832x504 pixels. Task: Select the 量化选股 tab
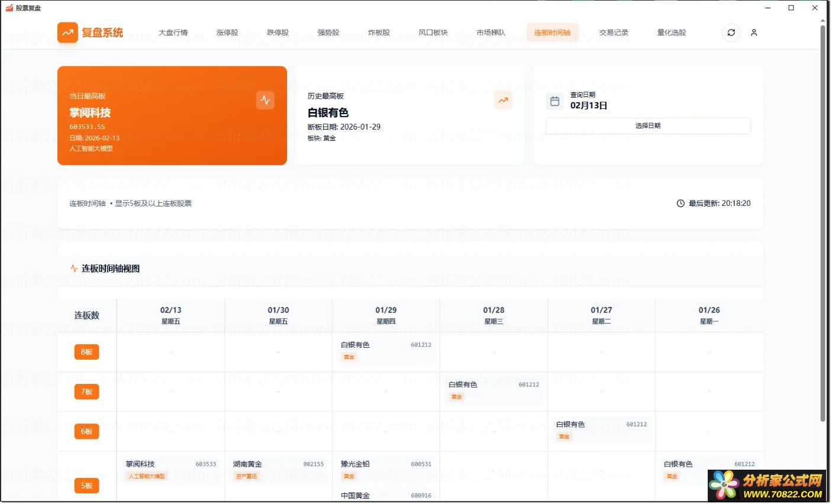(671, 33)
